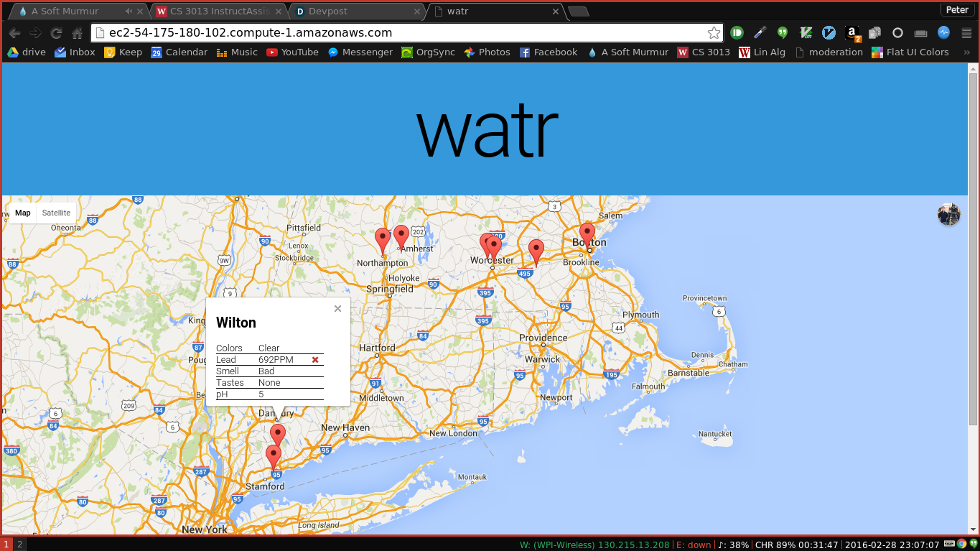Click the forward navigation arrow

(35, 33)
